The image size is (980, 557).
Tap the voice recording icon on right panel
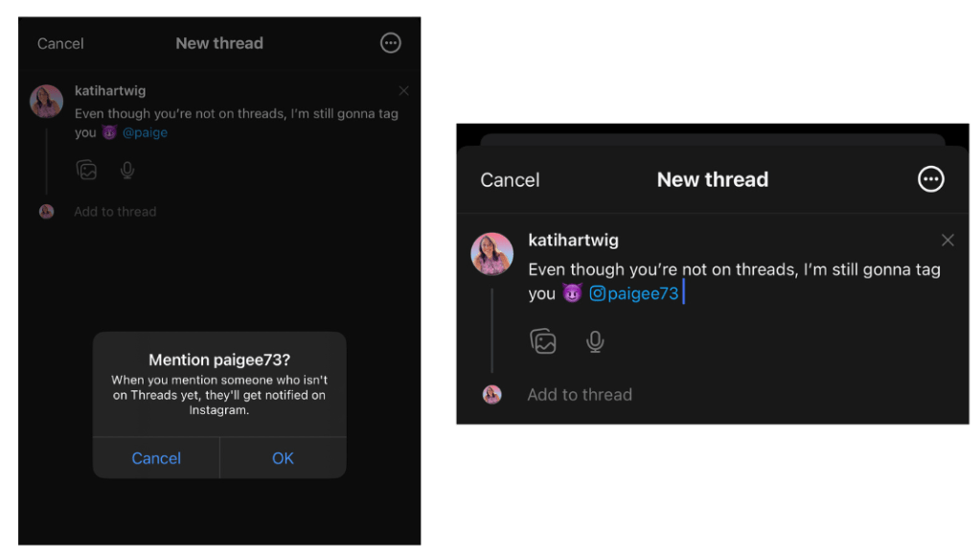pos(594,340)
